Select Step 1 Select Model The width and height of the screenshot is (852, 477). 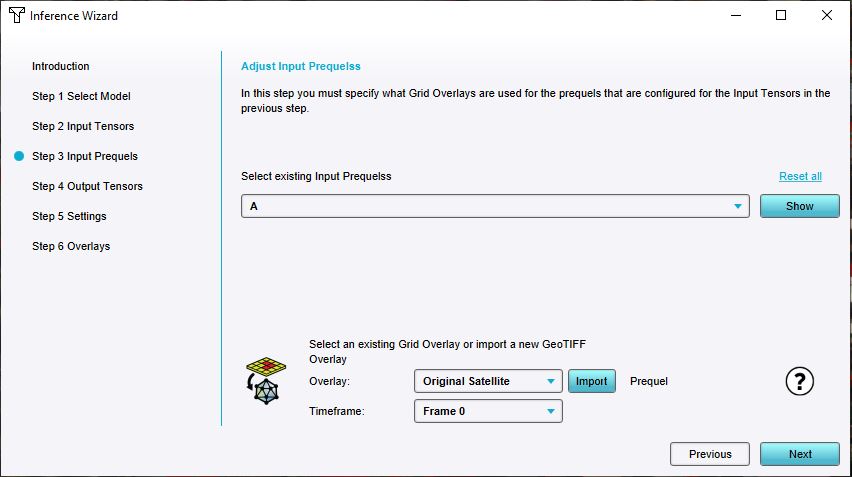[81, 96]
